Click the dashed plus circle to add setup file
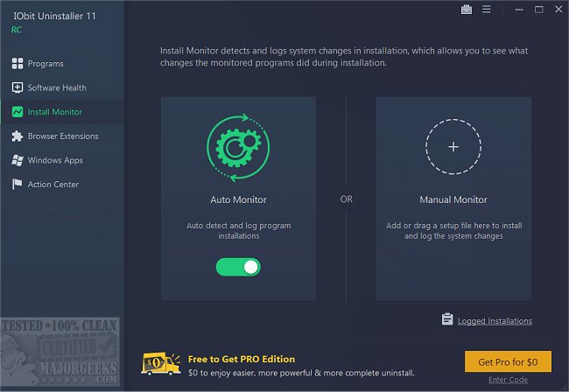The width and height of the screenshot is (569, 392). point(453,146)
